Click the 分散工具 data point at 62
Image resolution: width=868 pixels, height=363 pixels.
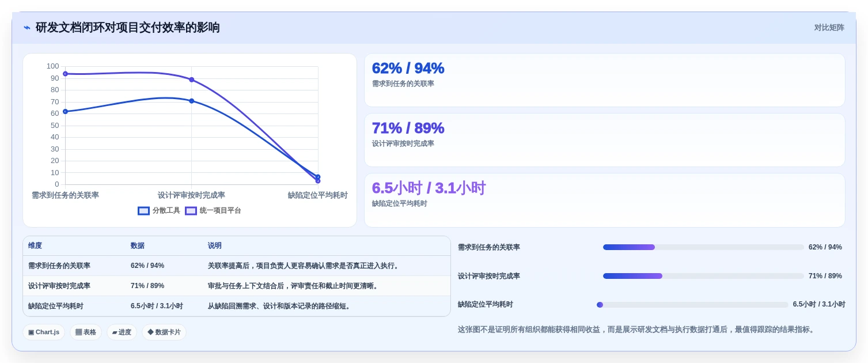pyautogui.click(x=65, y=111)
